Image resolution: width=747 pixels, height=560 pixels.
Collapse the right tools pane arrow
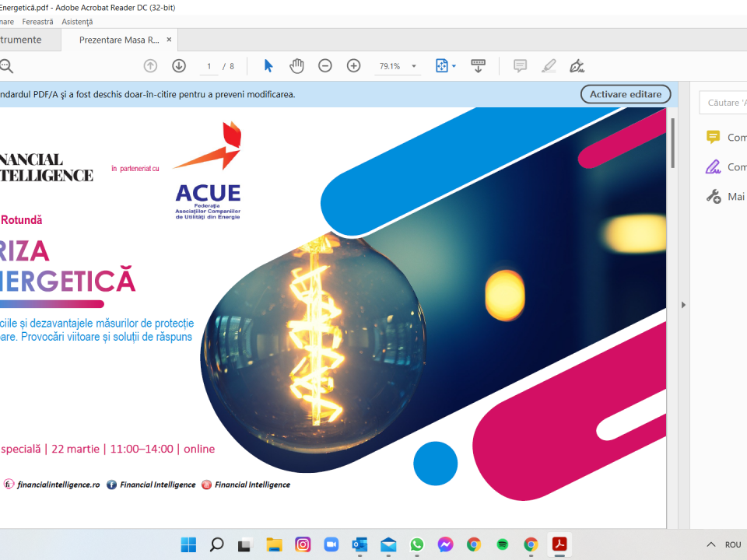pos(684,305)
